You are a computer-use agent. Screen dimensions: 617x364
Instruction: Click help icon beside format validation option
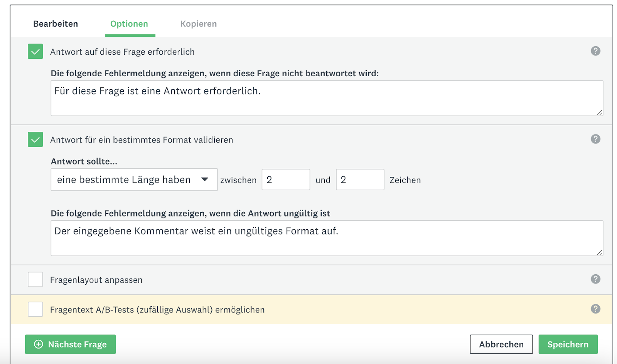click(x=595, y=139)
